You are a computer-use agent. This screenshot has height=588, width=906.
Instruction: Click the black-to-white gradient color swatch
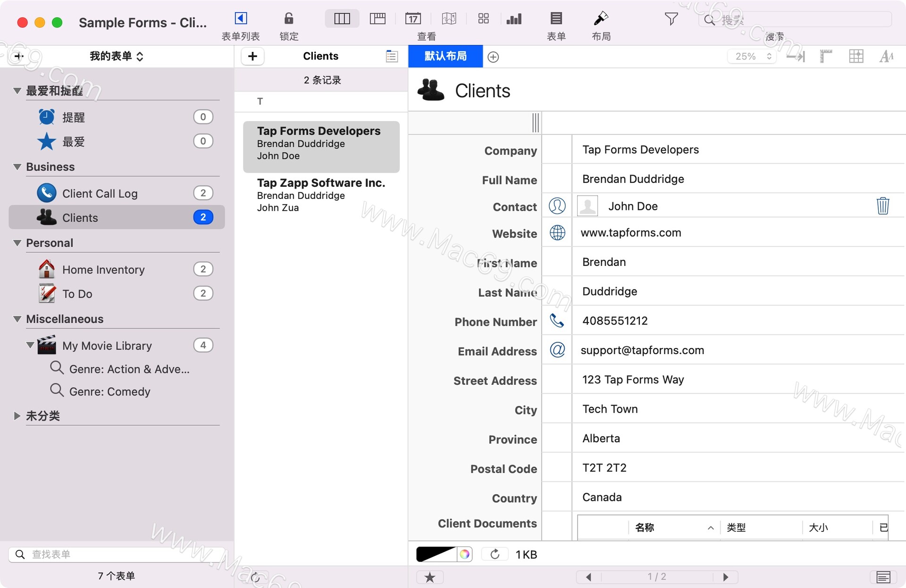[436, 554]
